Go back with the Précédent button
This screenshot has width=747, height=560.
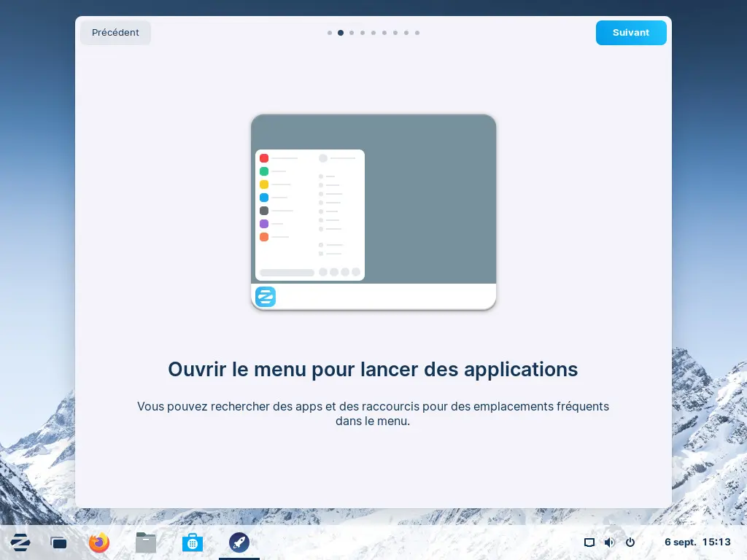point(115,33)
